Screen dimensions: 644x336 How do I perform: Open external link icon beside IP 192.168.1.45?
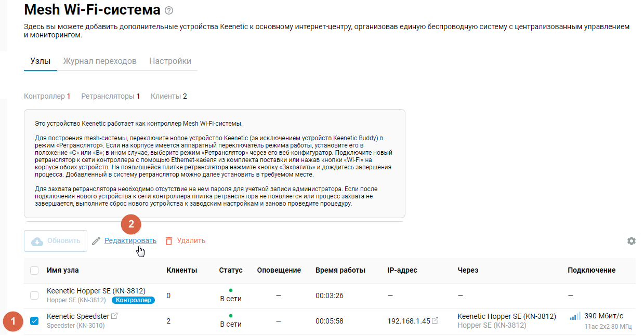pos(435,321)
